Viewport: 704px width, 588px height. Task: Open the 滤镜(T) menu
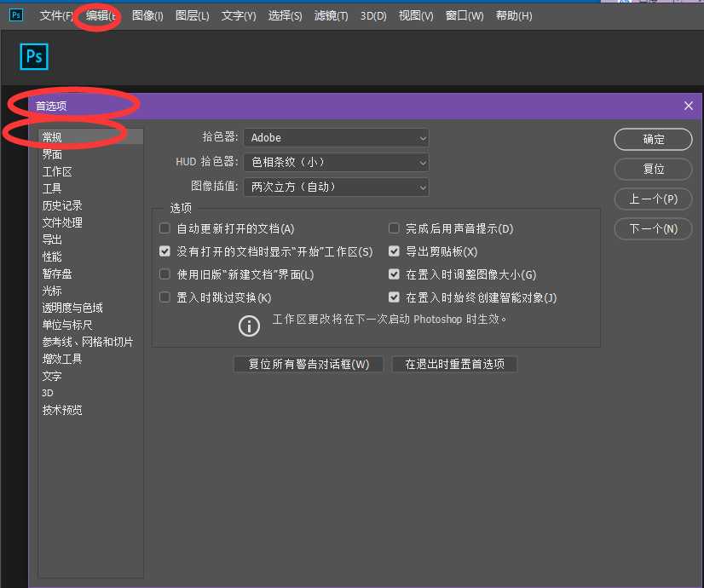(x=331, y=15)
